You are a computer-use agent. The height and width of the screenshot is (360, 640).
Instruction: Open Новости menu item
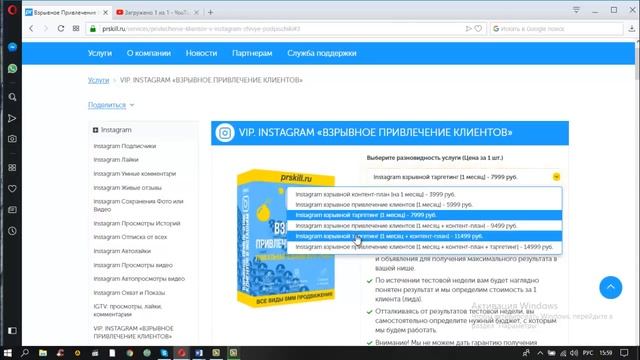(201, 53)
